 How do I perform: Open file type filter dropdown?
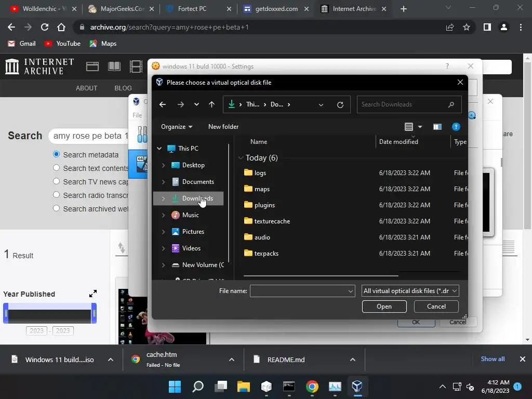pyautogui.click(x=410, y=291)
